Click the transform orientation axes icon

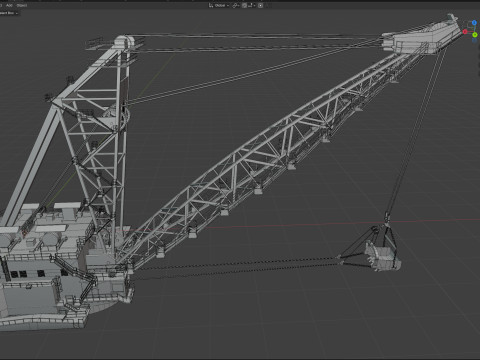point(211,5)
